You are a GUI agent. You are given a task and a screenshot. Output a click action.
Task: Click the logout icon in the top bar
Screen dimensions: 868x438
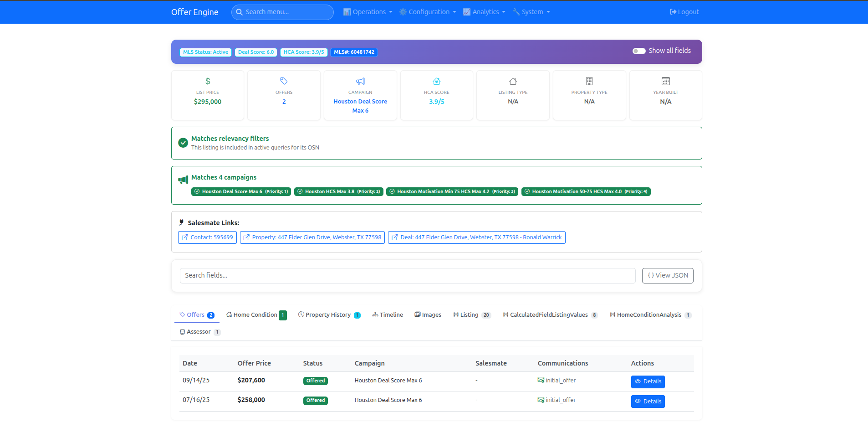tap(673, 11)
